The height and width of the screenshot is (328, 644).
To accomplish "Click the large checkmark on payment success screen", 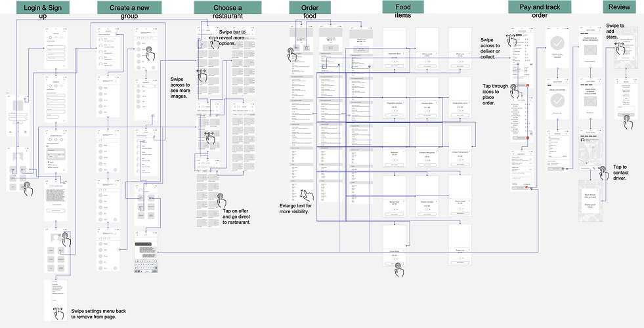I will point(557,43).
